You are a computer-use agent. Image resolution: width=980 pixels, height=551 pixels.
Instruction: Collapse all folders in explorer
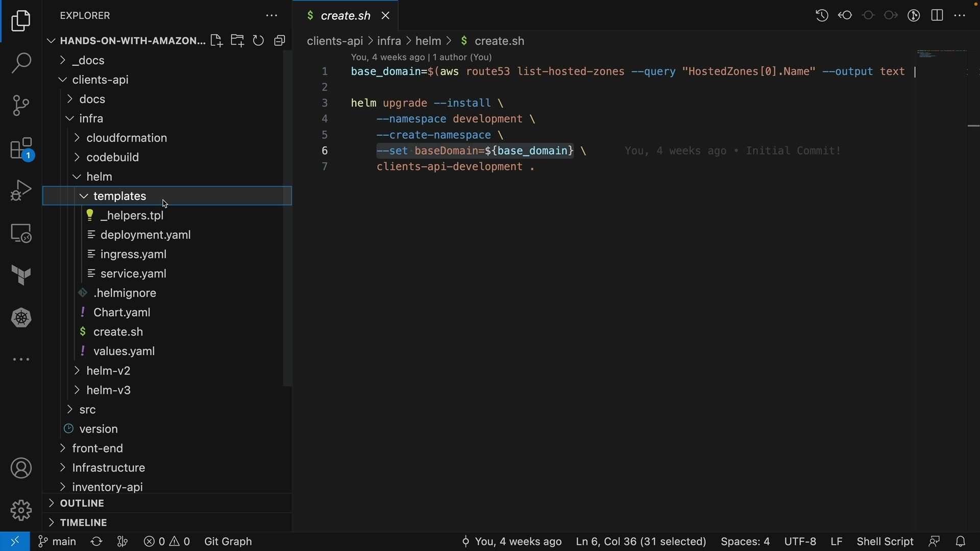279,41
